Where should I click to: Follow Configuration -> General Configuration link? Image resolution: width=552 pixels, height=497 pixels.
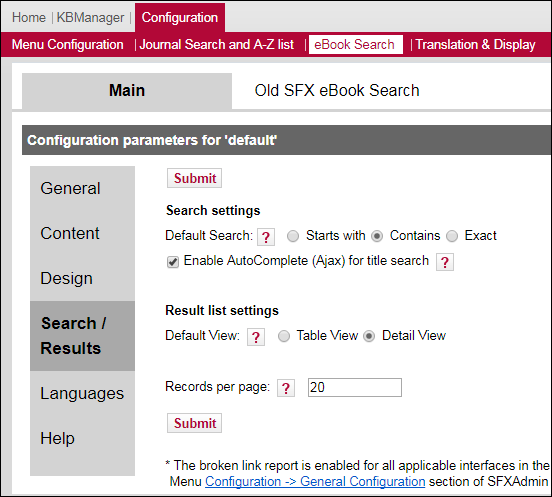[315, 482]
